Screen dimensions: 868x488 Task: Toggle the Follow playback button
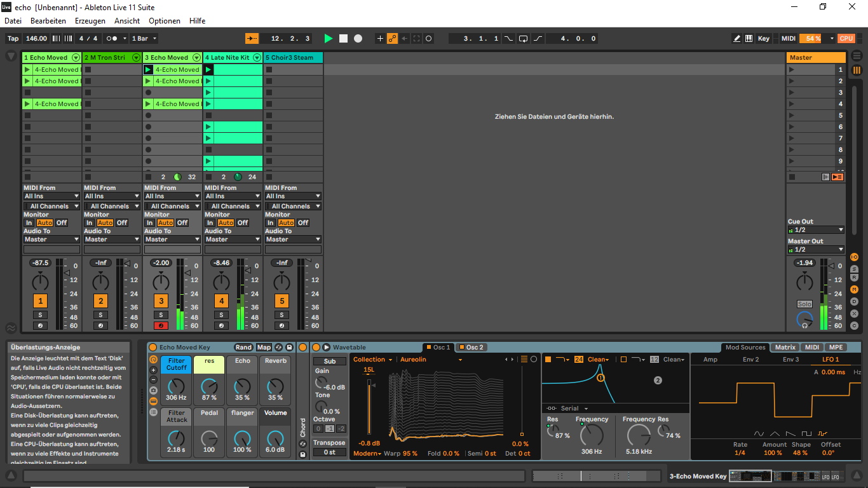[252, 38]
